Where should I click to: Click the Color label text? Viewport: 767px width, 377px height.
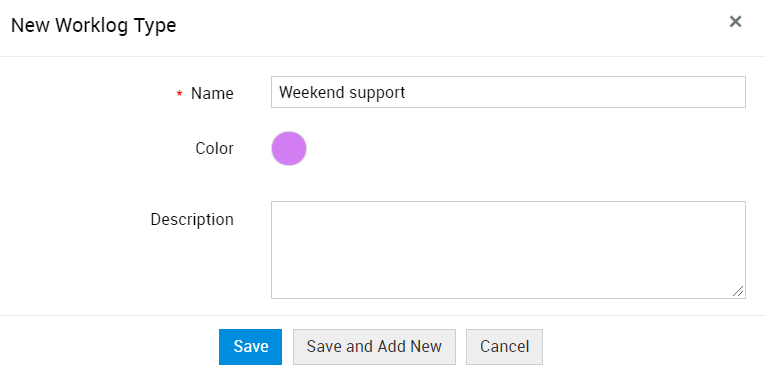click(214, 149)
